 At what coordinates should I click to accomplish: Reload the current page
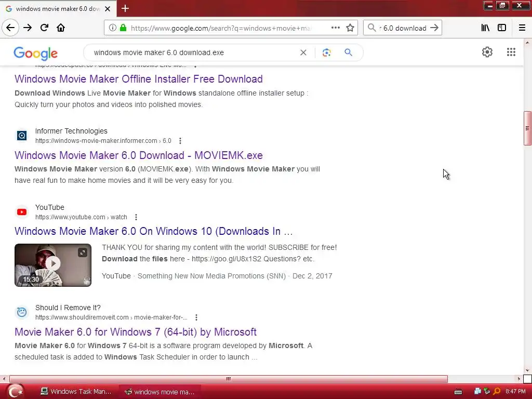pos(44,28)
